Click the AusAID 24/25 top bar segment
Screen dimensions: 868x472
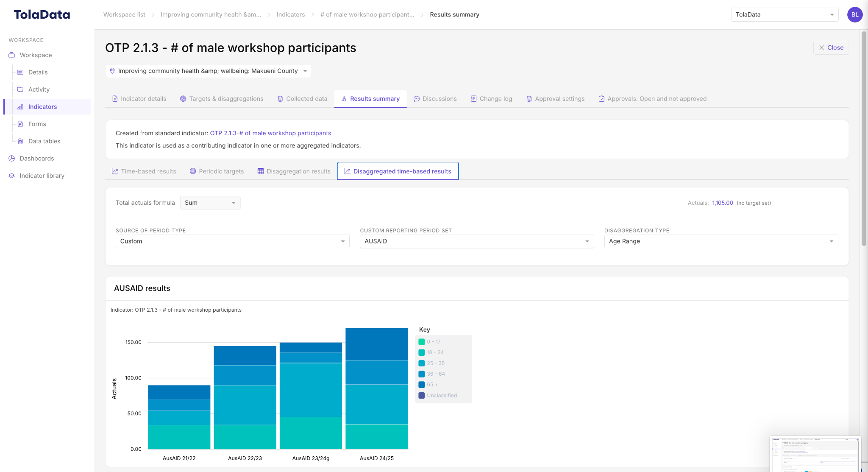tap(377, 344)
